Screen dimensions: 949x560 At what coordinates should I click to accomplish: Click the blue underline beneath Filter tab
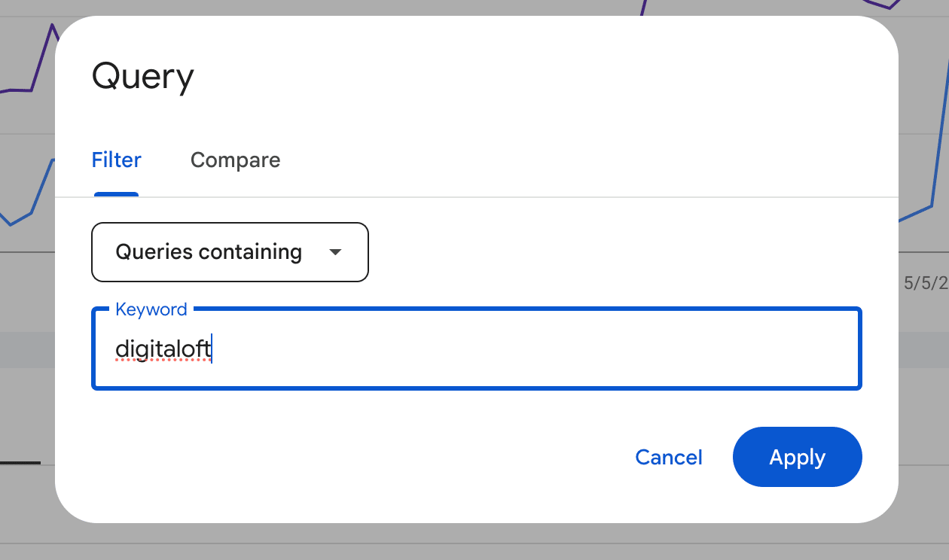coord(116,194)
